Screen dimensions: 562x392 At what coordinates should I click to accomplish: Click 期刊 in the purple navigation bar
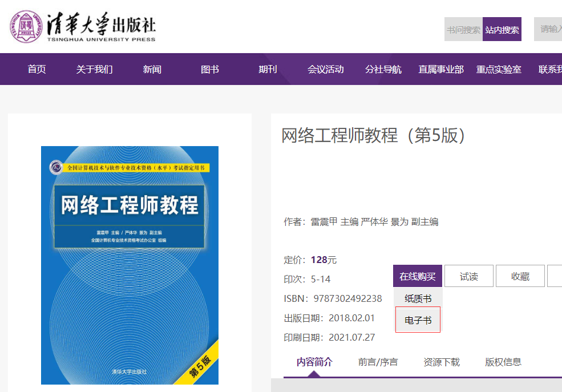click(268, 69)
